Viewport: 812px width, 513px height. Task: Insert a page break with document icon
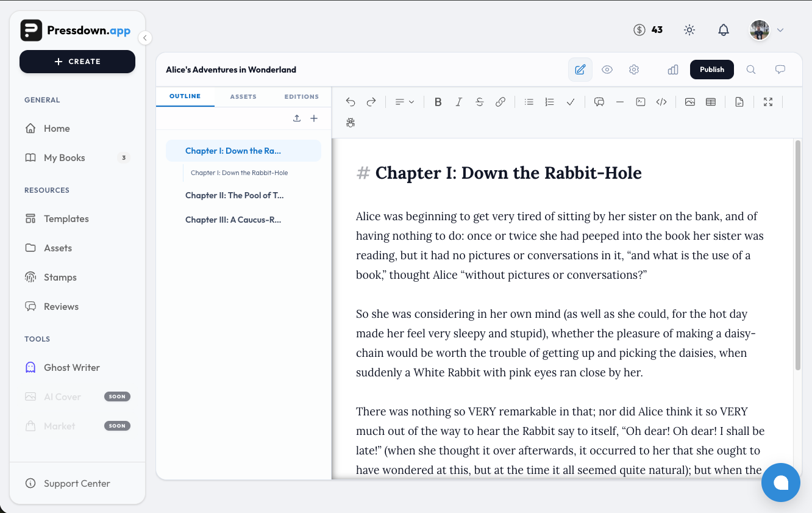pyautogui.click(x=739, y=102)
